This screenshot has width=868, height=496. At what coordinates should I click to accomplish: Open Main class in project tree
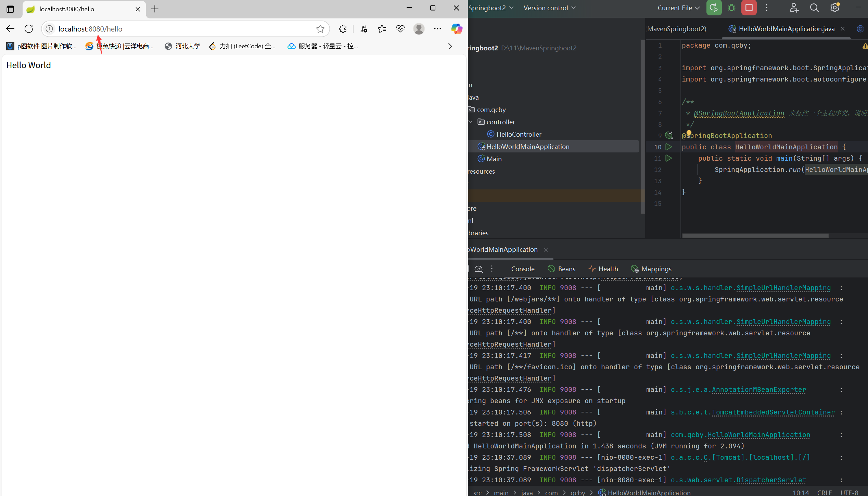pos(494,159)
